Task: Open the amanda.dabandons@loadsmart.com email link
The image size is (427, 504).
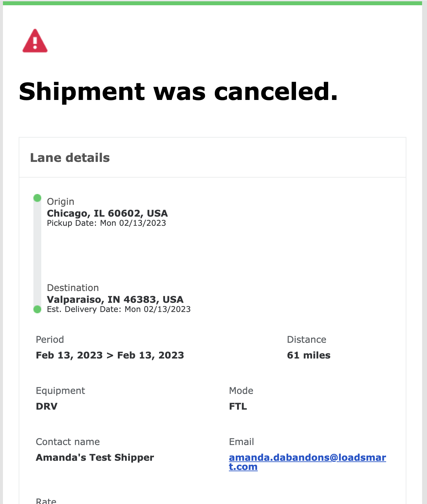Action: pos(307,462)
